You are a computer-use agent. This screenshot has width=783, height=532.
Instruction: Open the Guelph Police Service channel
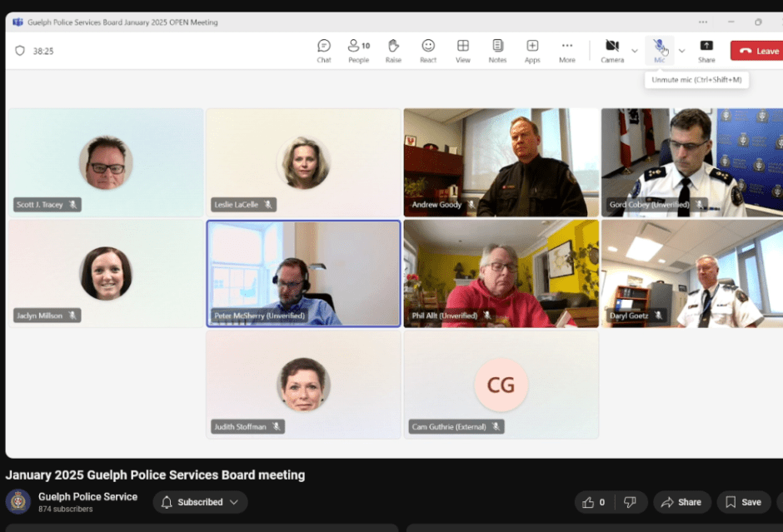click(87, 497)
